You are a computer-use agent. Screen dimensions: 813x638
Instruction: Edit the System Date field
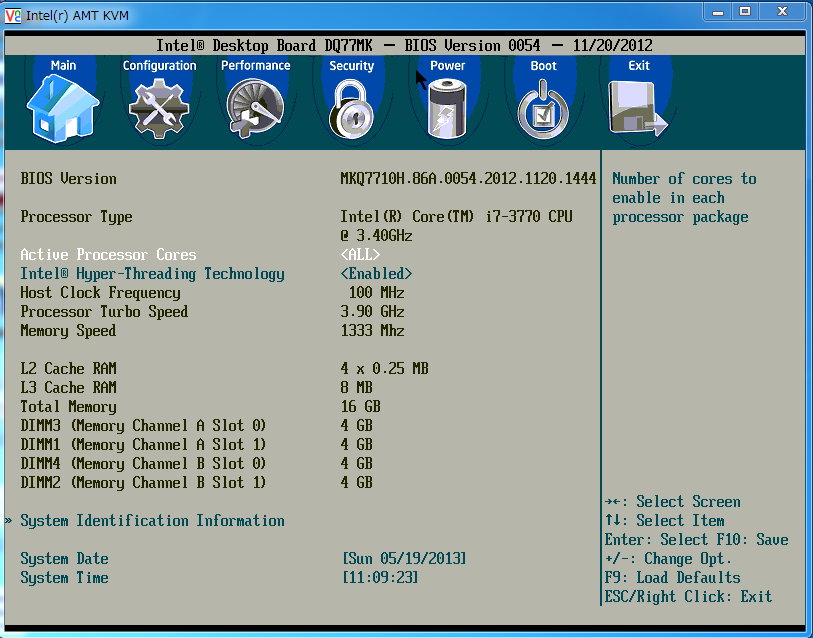[404, 559]
